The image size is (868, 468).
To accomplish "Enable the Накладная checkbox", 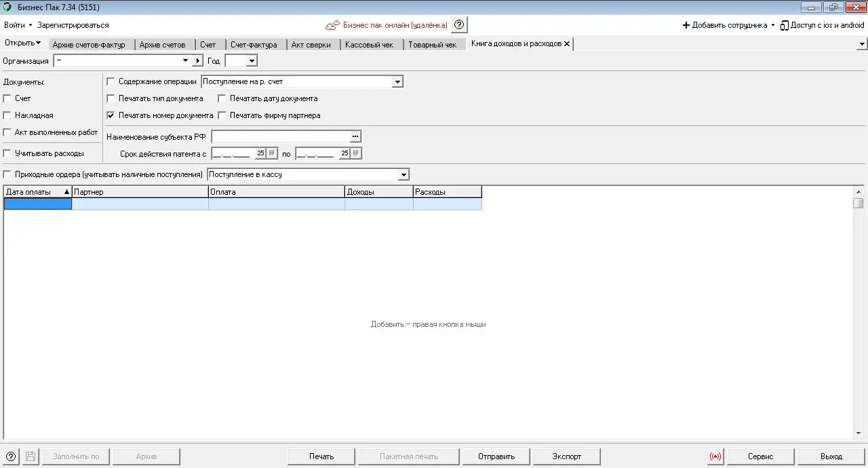I will tap(7, 115).
